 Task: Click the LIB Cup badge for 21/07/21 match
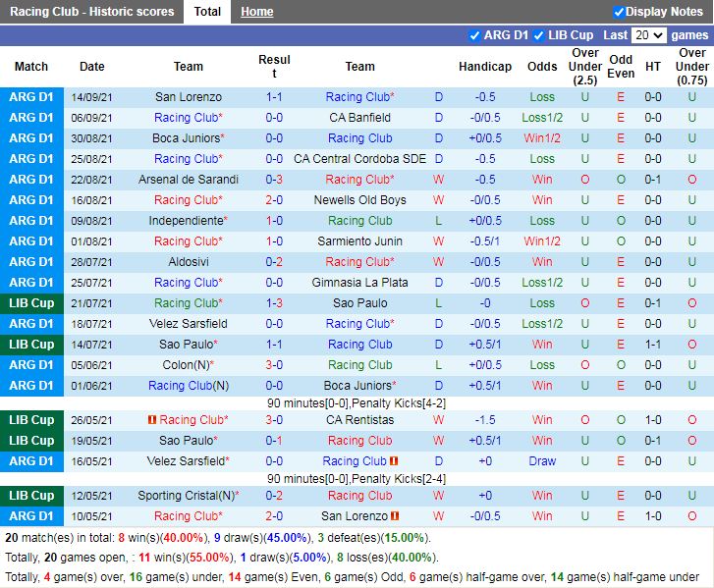31,303
